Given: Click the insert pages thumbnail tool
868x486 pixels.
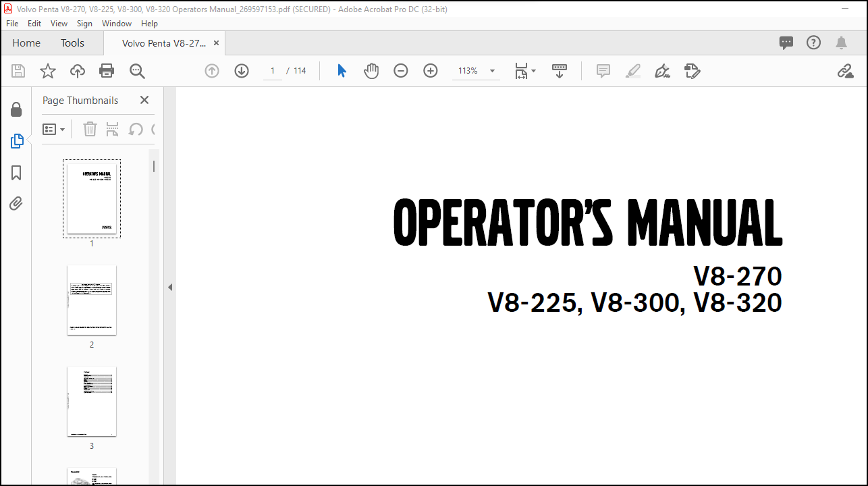Looking at the screenshot, I should point(112,129).
